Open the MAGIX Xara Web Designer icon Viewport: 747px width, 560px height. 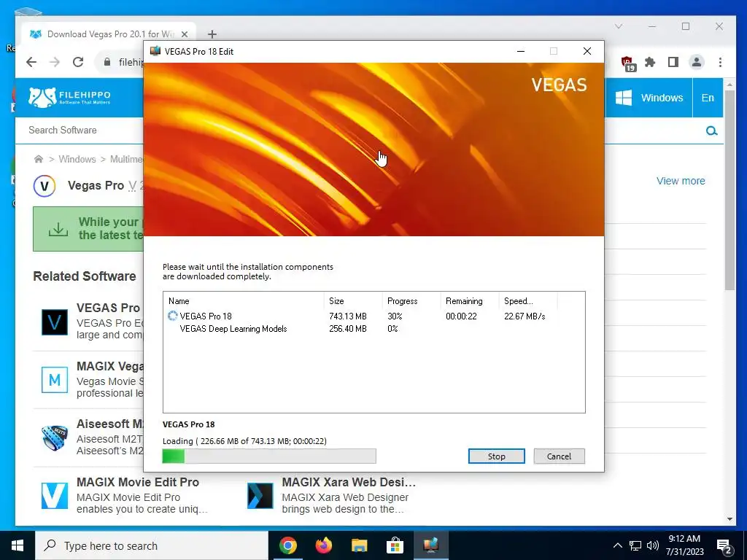point(260,496)
